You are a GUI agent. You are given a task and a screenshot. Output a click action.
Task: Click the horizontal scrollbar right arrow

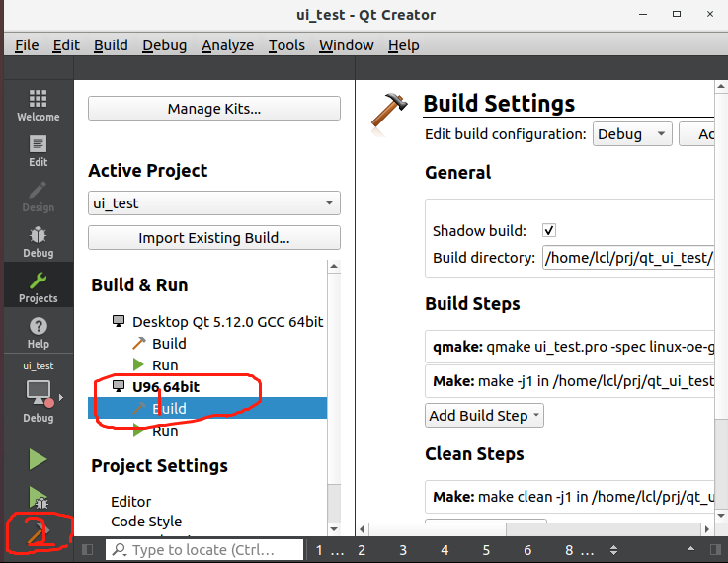(707, 529)
